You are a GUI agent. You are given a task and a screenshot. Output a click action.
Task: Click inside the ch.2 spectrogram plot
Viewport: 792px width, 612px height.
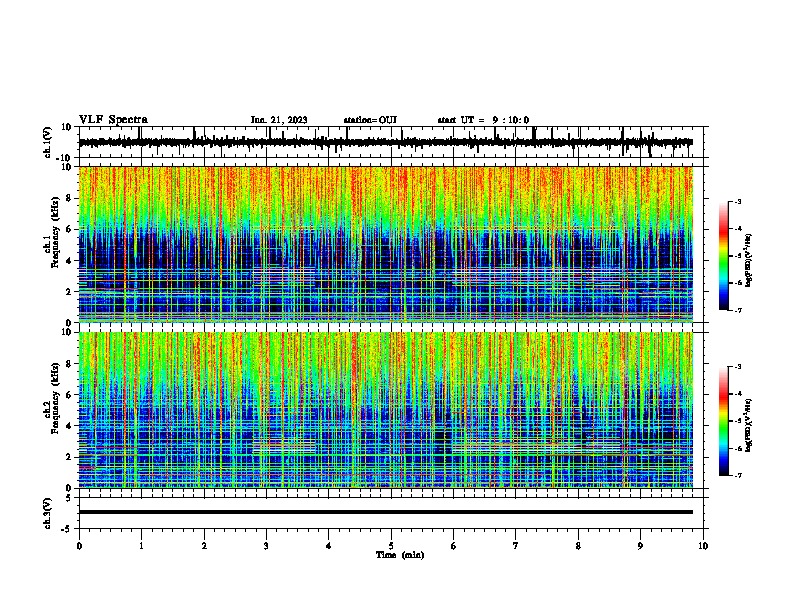click(x=386, y=410)
